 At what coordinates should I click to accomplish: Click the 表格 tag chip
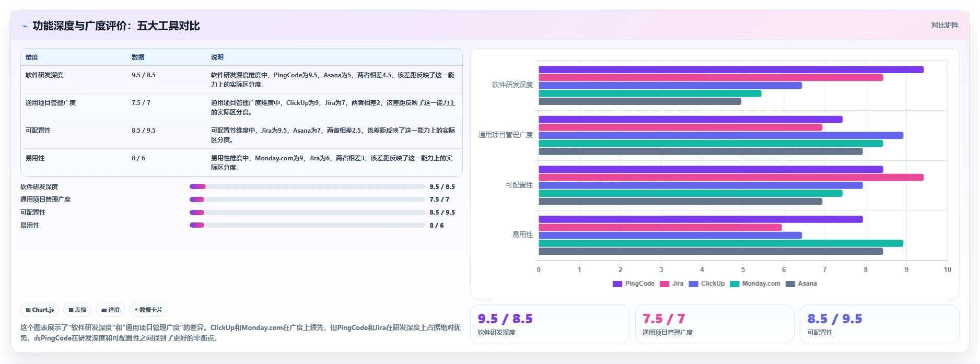(x=77, y=310)
